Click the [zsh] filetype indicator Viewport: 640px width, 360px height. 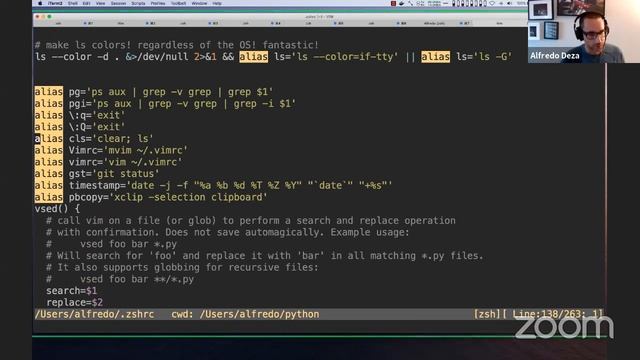(x=486, y=314)
